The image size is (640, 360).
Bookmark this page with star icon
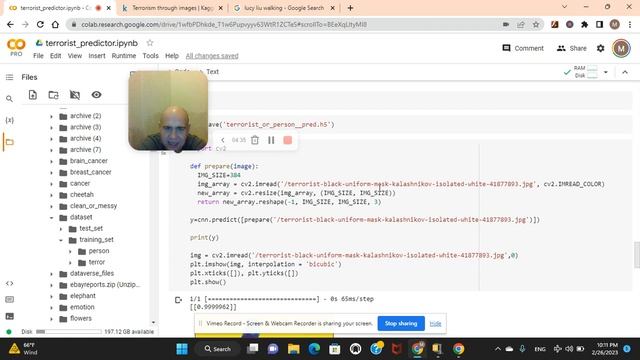[x=536, y=24]
